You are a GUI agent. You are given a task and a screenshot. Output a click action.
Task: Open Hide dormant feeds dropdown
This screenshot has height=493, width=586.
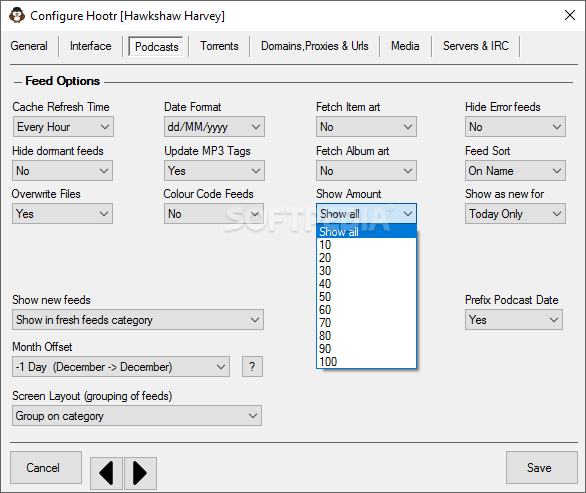click(62, 171)
